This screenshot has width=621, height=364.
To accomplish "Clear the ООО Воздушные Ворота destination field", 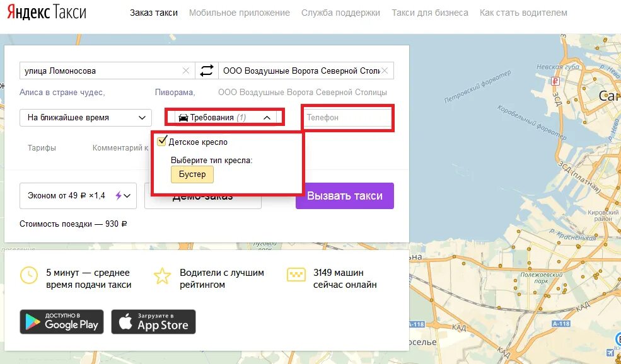I will 385,71.
